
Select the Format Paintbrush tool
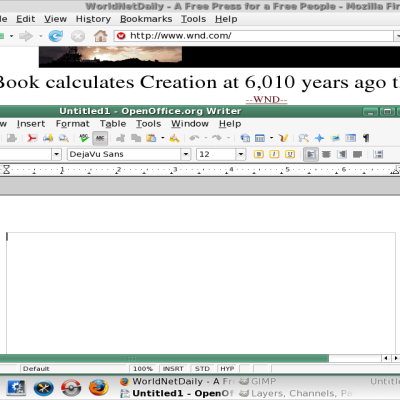(174, 138)
